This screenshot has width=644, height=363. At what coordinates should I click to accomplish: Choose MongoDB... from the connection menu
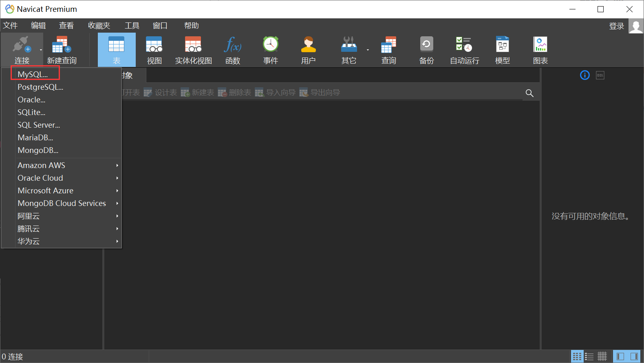pyautogui.click(x=62, y=150)
